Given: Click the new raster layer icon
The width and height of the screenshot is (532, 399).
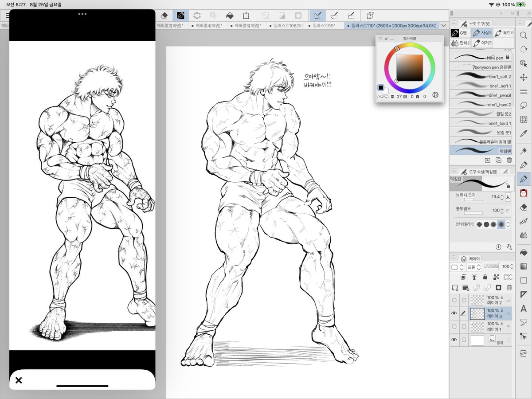Looking at the screenshot, I should [x=454, y=287].
